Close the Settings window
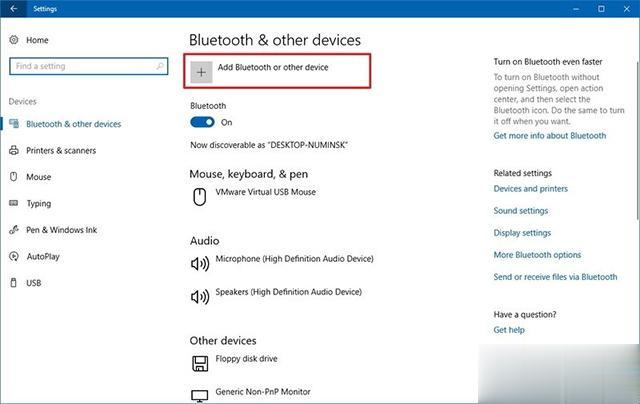Image resolution: width=640 pixels, height=404 pixels. click(627, 9)
